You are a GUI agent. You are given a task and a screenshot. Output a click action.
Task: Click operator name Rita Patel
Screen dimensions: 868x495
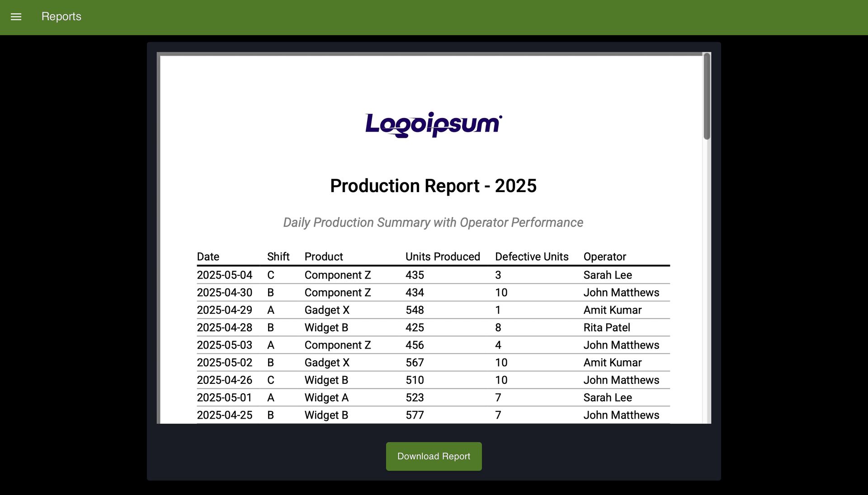click(x=606, y=327)
